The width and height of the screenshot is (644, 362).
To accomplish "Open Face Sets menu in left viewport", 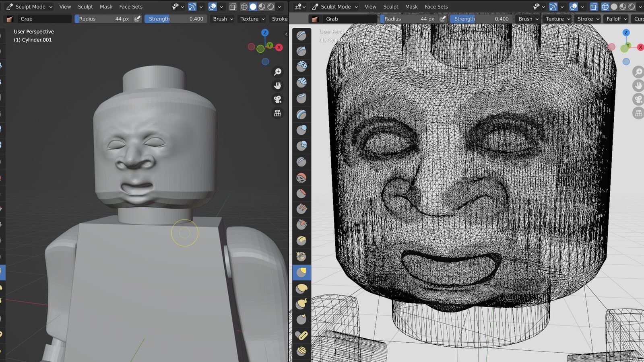I will (131, 7).
